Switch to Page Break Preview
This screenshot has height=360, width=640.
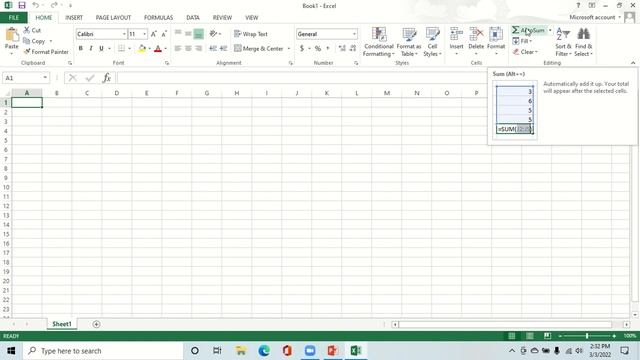point(547,336)
